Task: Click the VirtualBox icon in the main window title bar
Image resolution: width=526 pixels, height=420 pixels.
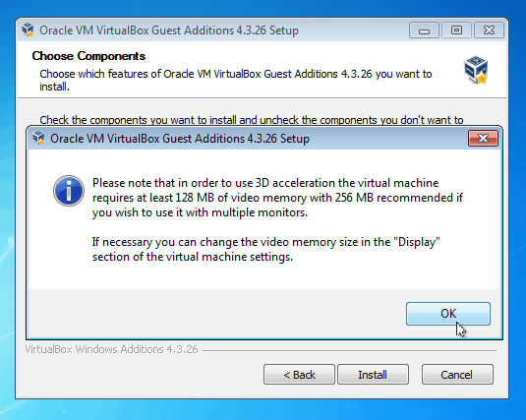Action: point(29,30)
